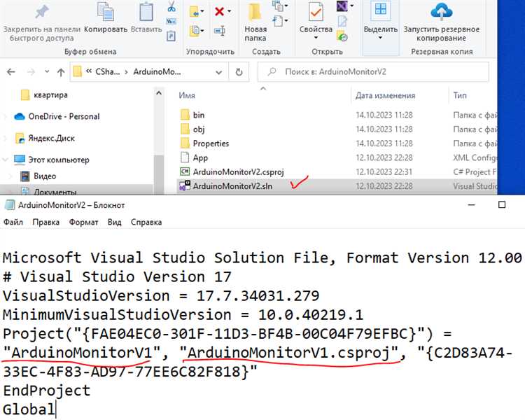Open the Файл menu in Notepad
The width and height of the screenshot is (525, 420).
click(x=13, y=222)
